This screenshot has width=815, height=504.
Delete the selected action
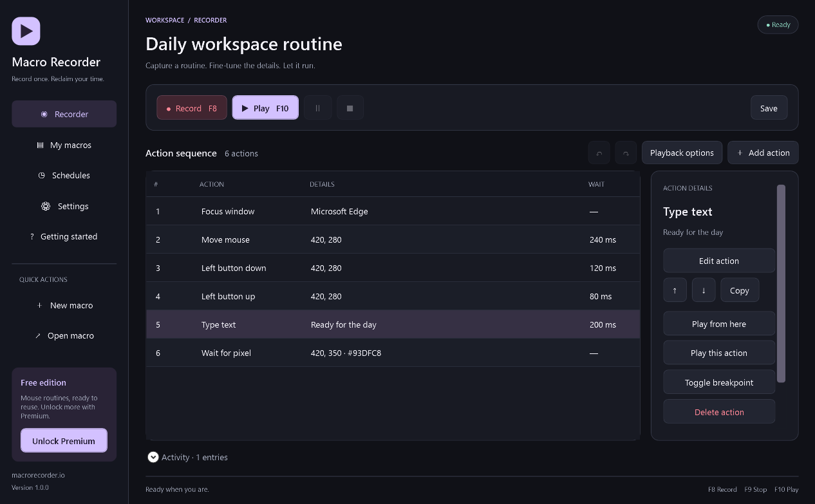click(x=719, y=412)
